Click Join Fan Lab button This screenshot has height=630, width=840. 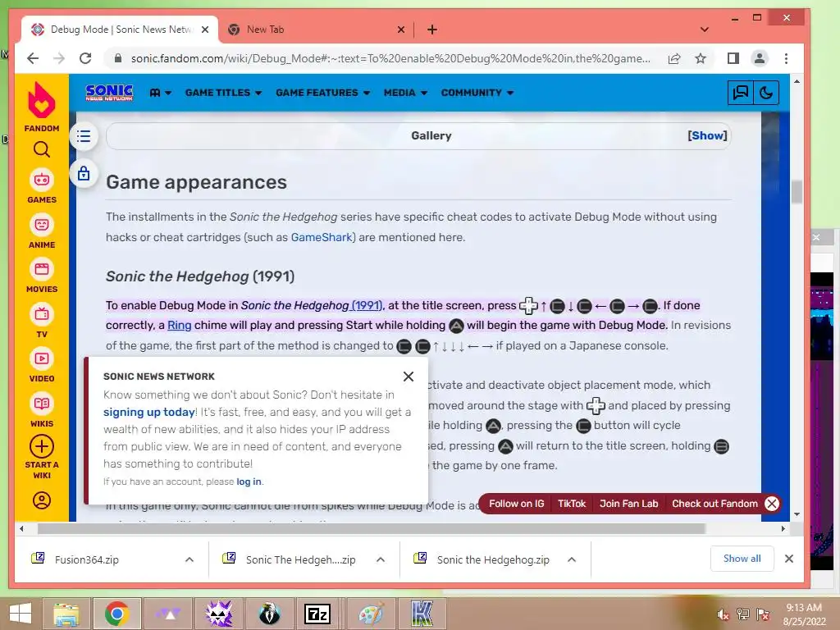(x=628, y=504)
